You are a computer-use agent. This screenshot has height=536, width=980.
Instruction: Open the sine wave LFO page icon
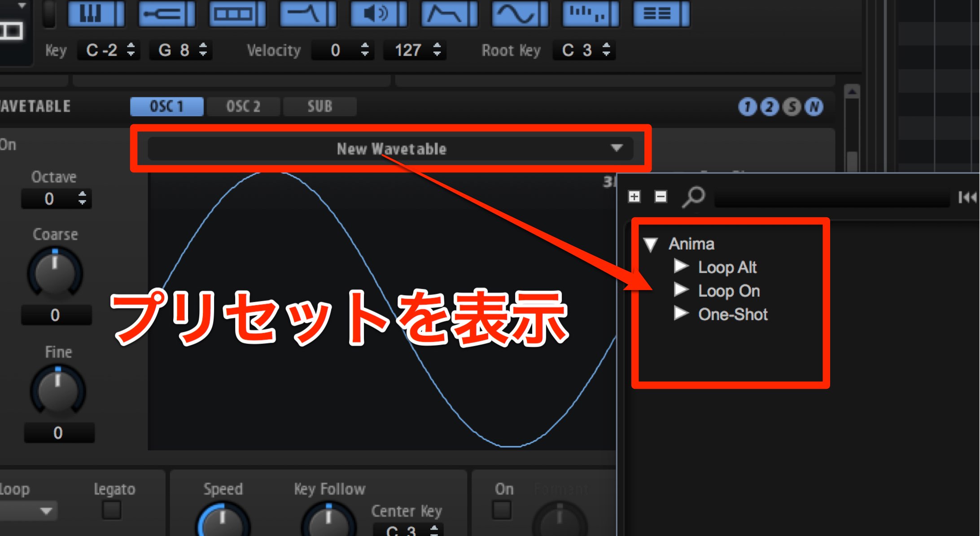point(520,13)
